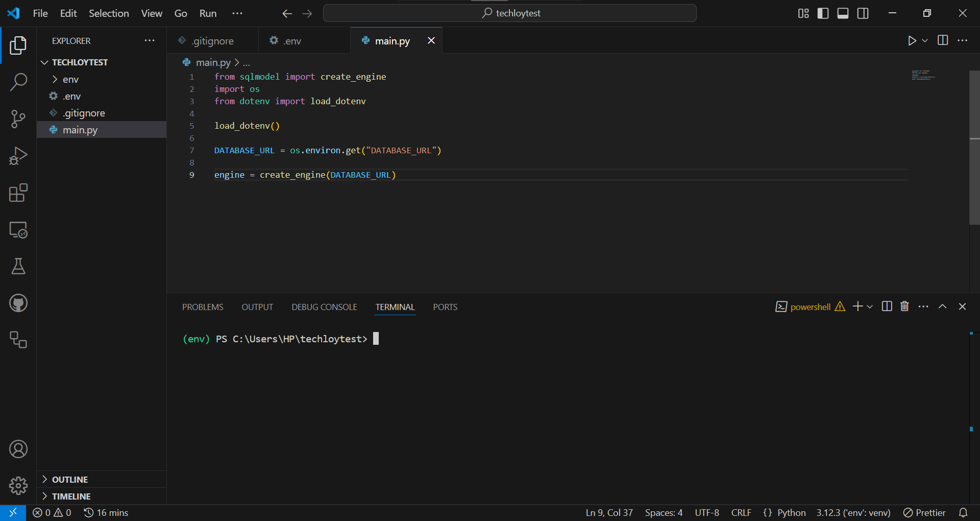Toggle the Primary Side Bar visibility
Screen dimensions: 980x521
click(x=823, y=13)
